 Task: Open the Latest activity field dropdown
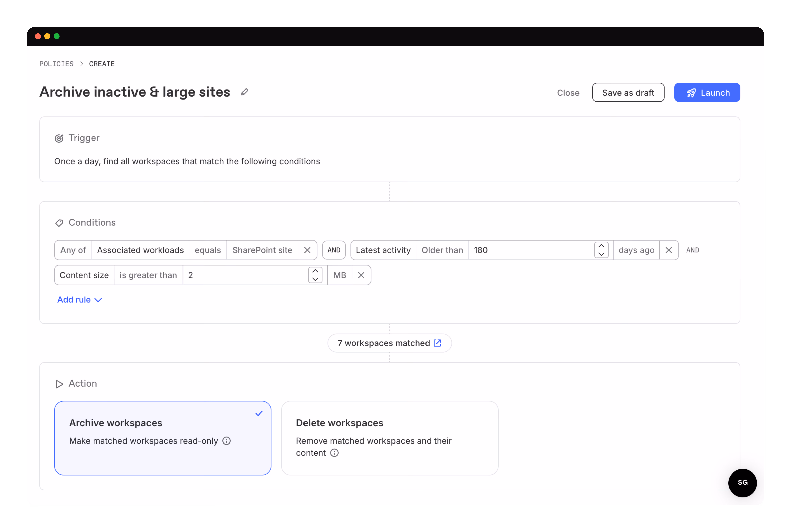pos(383,250)
